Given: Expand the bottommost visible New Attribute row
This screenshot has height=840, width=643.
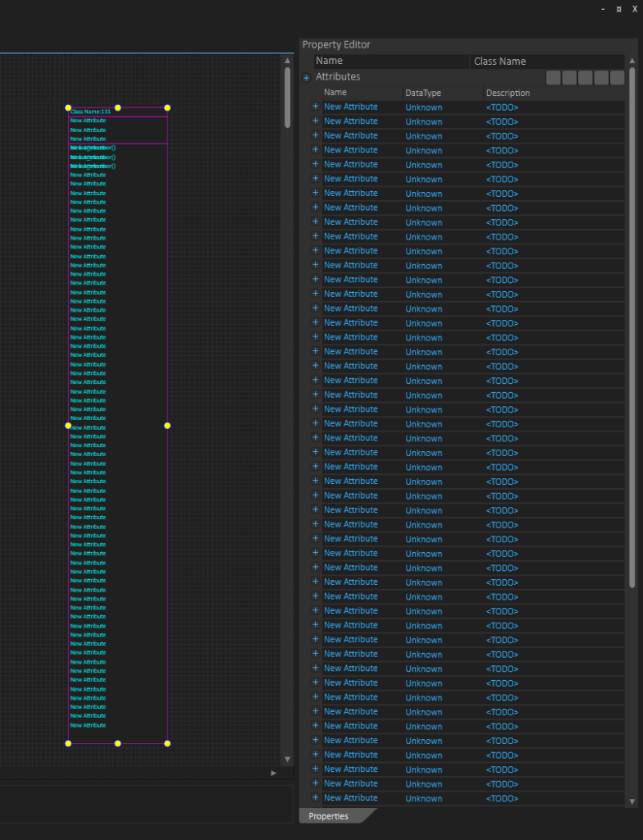Looking at the screenshot, I should pyautogui.click(x=315, y=797).
